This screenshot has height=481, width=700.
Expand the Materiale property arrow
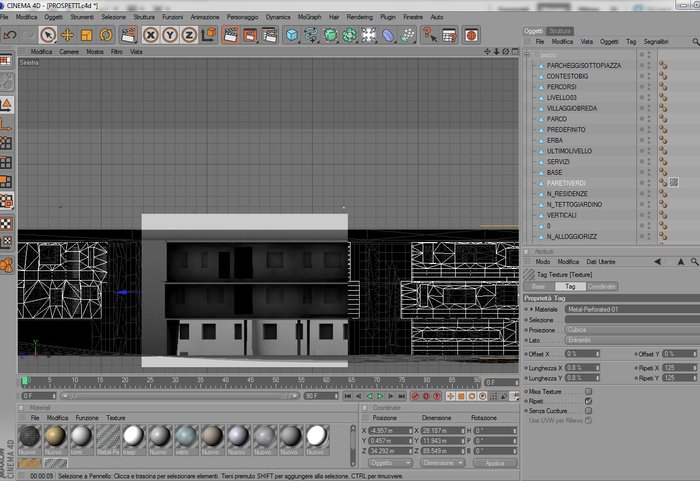point(531,309)
